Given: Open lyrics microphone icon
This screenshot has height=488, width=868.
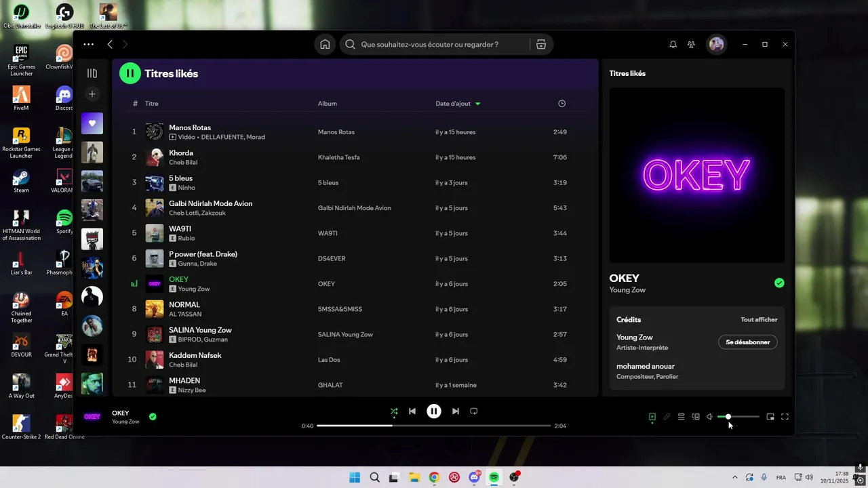Looking at the screenshot, I should [x=667, y=417].
